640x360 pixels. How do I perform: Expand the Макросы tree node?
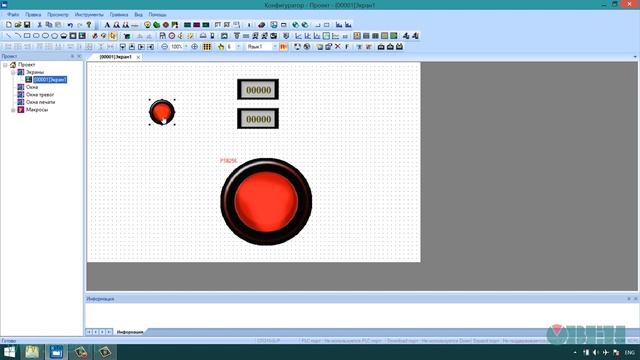tap(13, 110)
